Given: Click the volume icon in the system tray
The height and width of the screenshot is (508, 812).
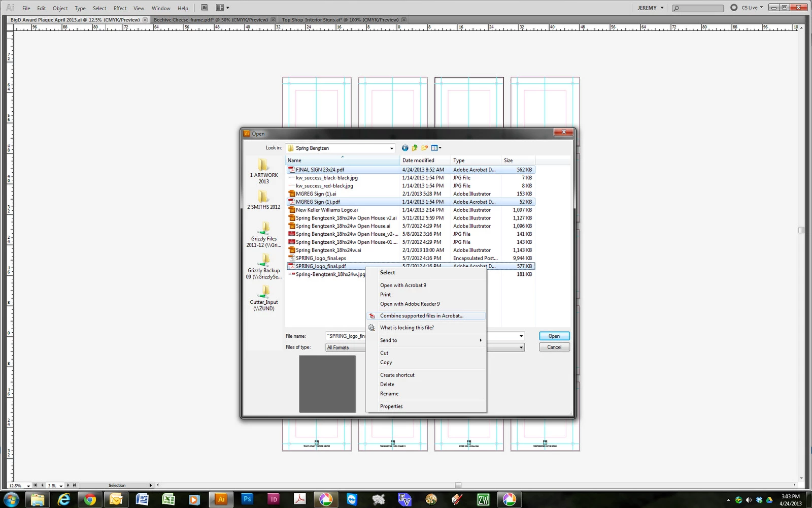Looking at the screenshot, I should pyautogui.click(x=749, y=500).
